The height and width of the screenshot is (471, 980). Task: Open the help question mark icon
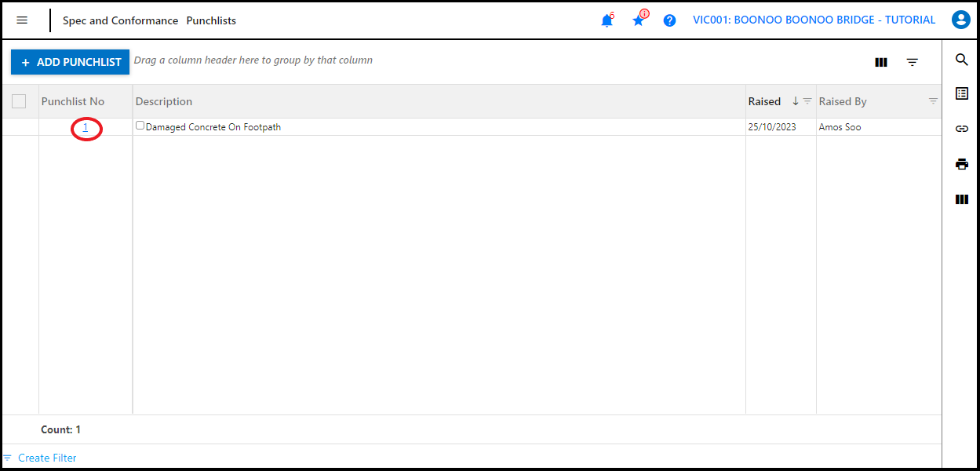(x=669, y=20)
